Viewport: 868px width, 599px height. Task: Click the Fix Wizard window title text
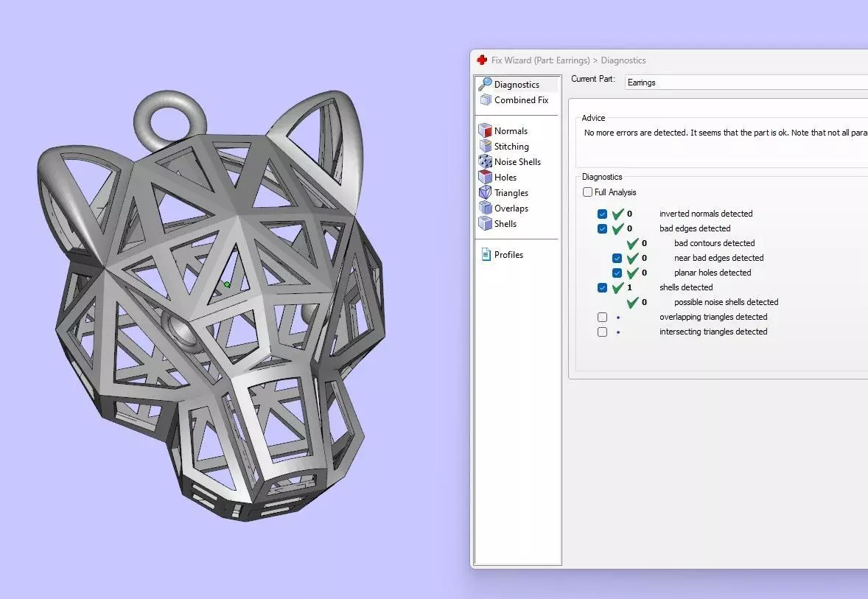(x=569, y=60)
